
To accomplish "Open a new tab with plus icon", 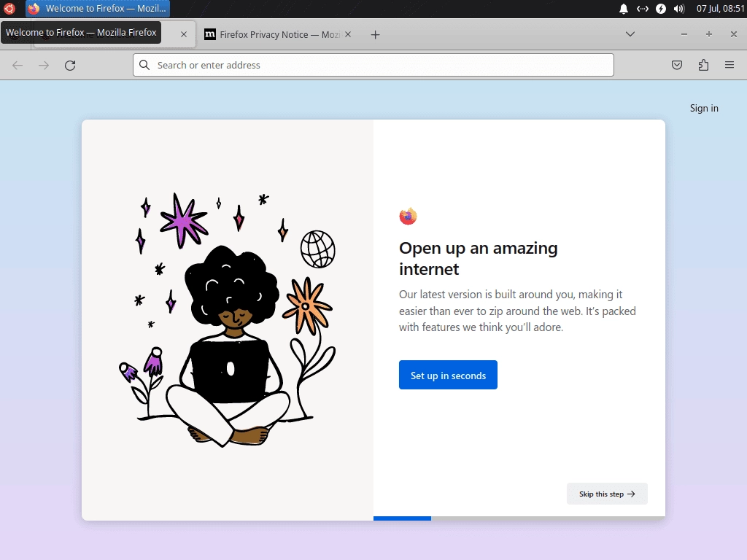I will pyautogui.click(x=376, y=35).
